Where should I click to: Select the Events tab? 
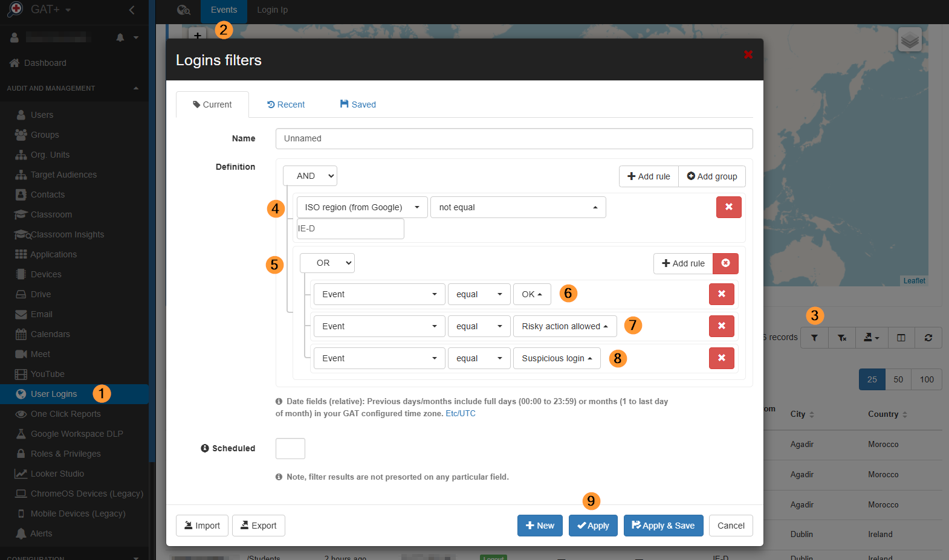tap(224, 10)
